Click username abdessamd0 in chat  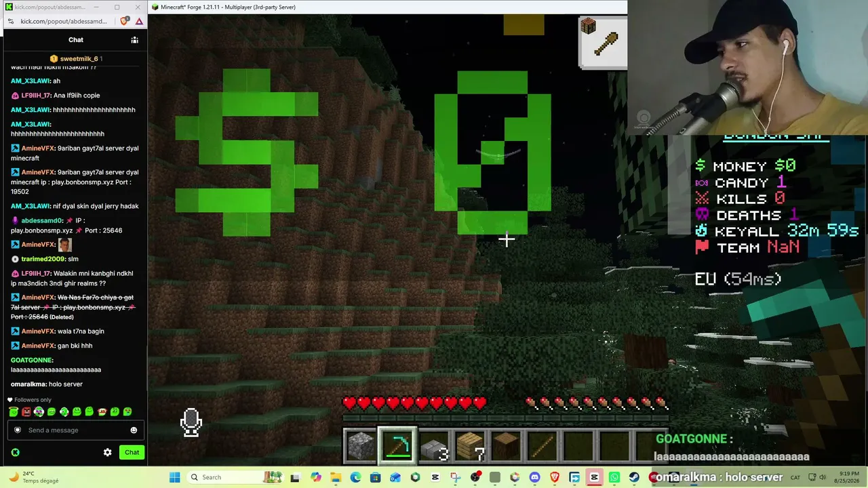point(42,220)
